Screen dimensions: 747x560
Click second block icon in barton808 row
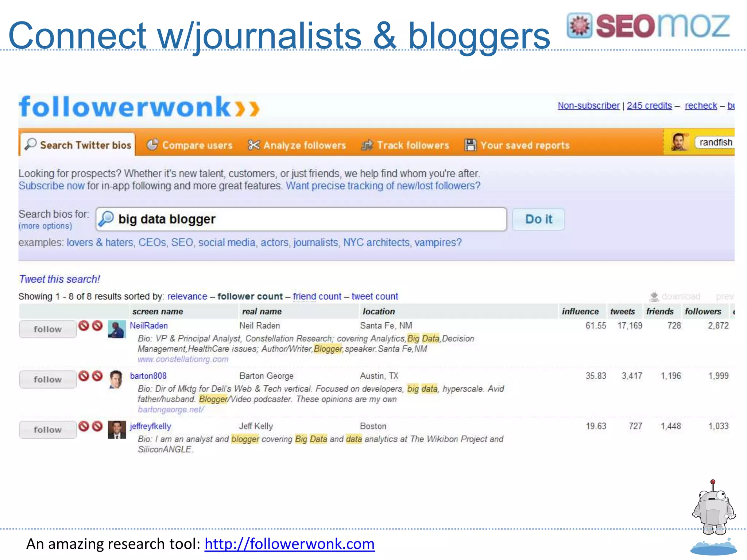[x=97, y=376]
